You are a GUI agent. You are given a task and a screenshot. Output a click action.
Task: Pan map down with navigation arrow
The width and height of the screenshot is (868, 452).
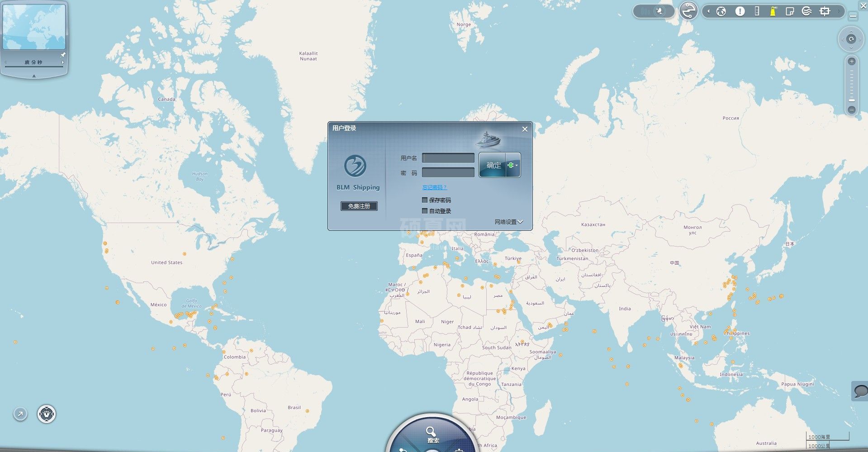coord(851,48)
